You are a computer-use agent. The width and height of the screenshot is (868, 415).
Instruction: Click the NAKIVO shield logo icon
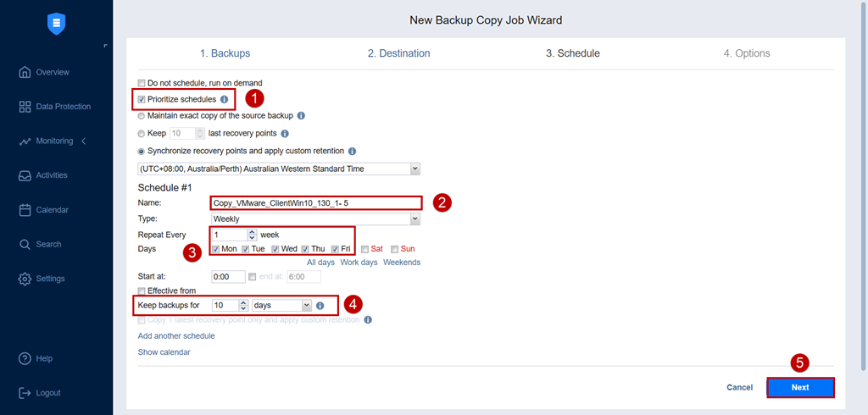click(x=57, y=24)
